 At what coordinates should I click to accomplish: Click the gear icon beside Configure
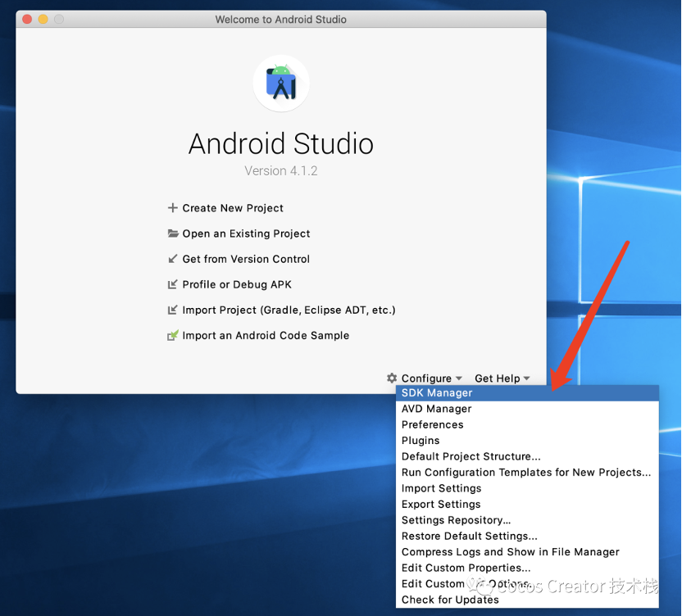click(392, 378)
